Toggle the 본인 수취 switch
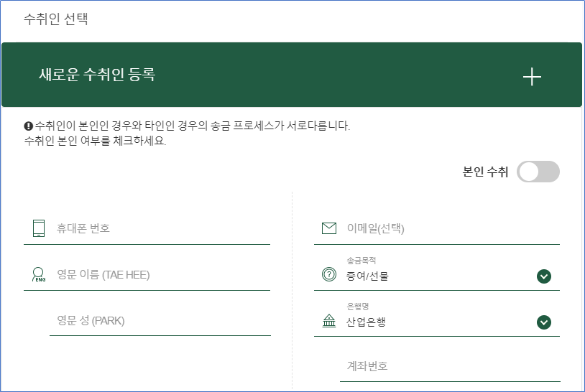 pos(538,172)
